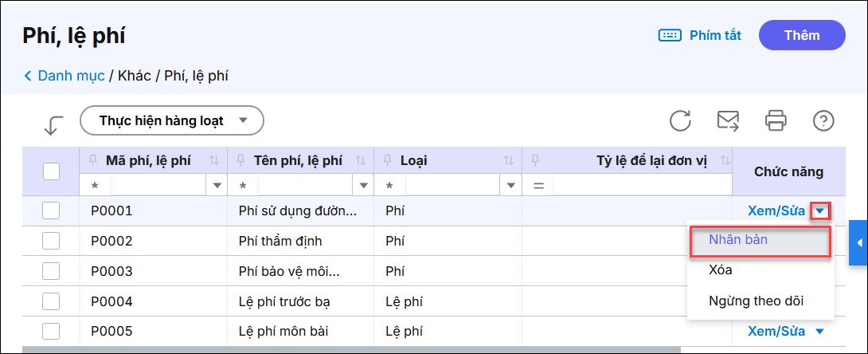Click the pin icon on the Loại column
This screenshot has width=868, height=354.
(x=388, y=160)
